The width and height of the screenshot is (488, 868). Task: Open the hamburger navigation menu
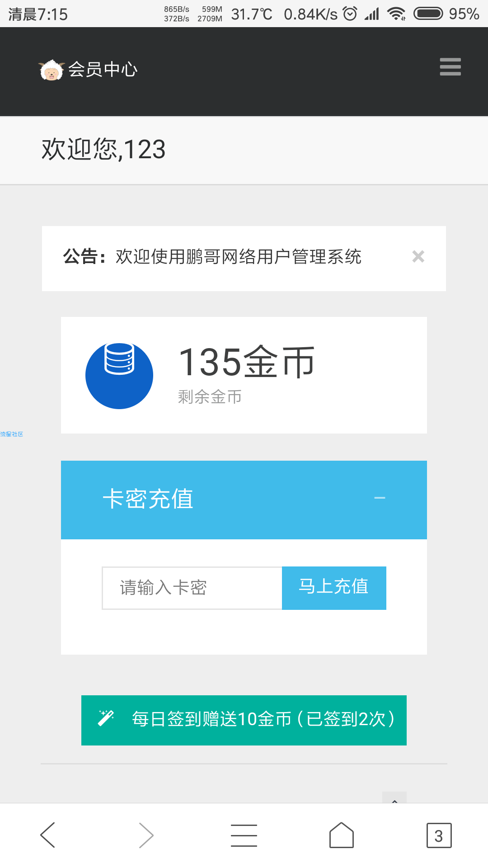[x=450, y=67]
